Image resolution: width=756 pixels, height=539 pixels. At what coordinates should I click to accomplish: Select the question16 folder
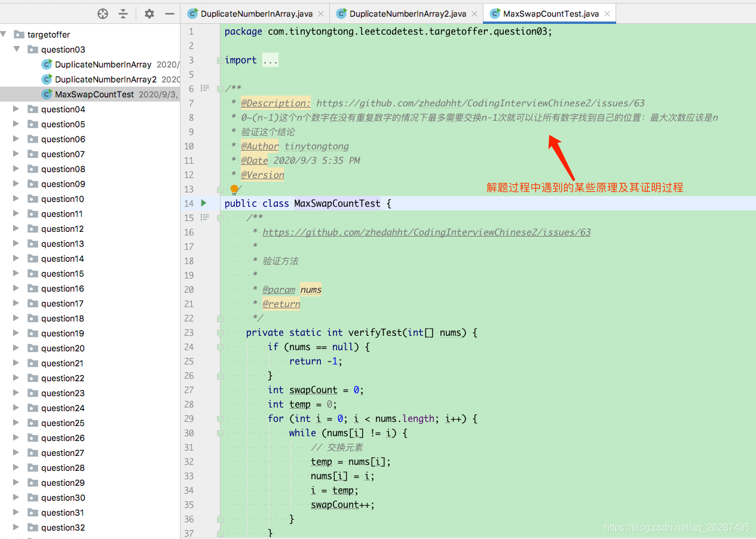pyautogui.click(x=62, y=289)
